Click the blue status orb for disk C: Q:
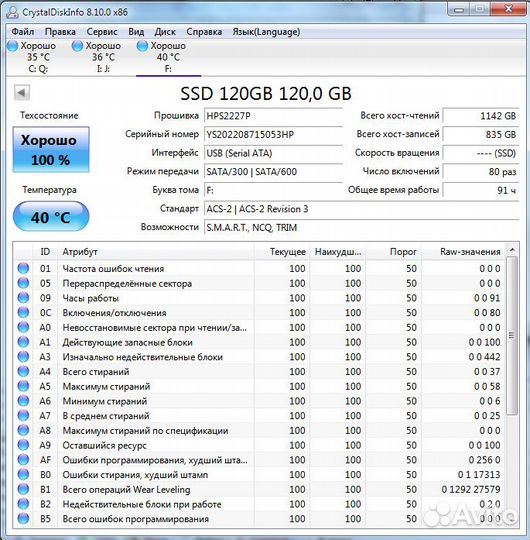Screen dimensions: 530x540 coord(13,46)
